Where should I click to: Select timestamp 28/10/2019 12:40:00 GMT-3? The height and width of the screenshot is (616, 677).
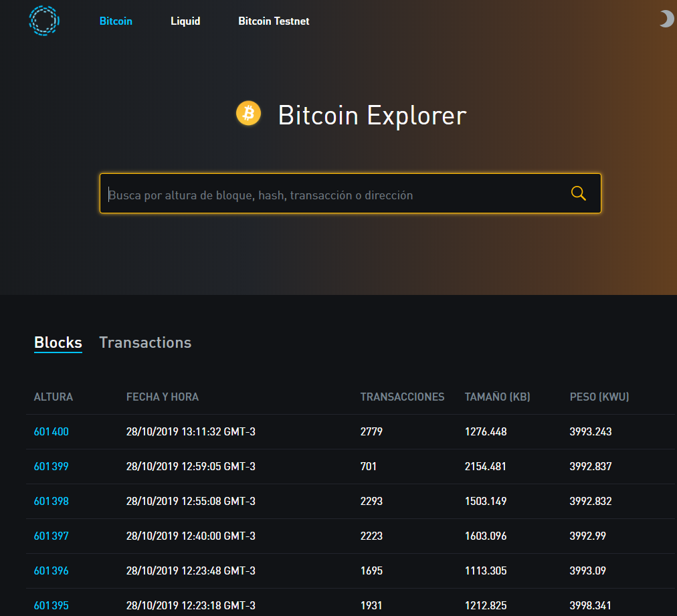pos(191,536)
